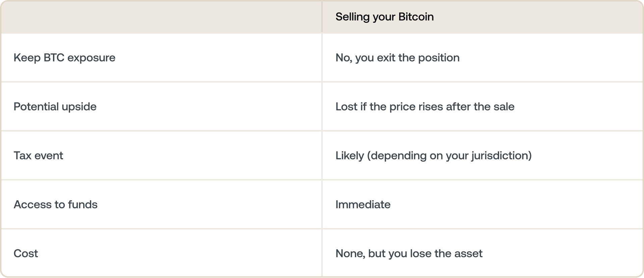Viewport: 644px width, 278px height.
Task: Click the word "price" in upside row
Action: click(402, 107)
